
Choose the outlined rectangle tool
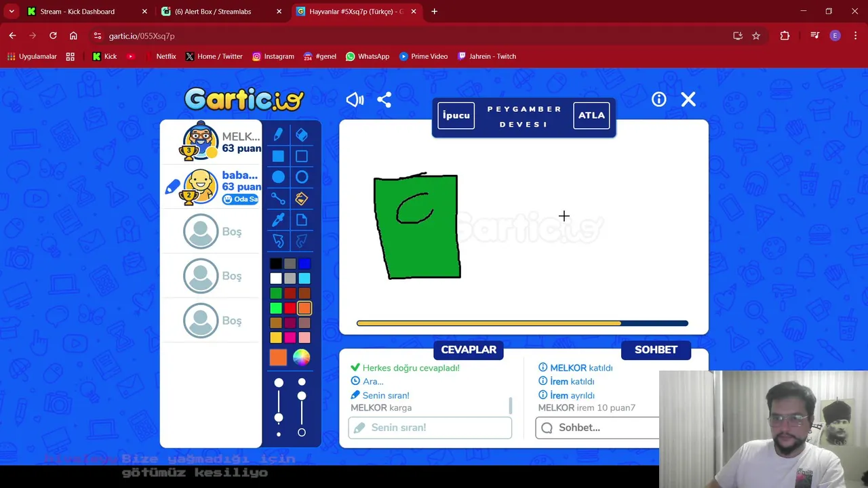click(302, 157)
